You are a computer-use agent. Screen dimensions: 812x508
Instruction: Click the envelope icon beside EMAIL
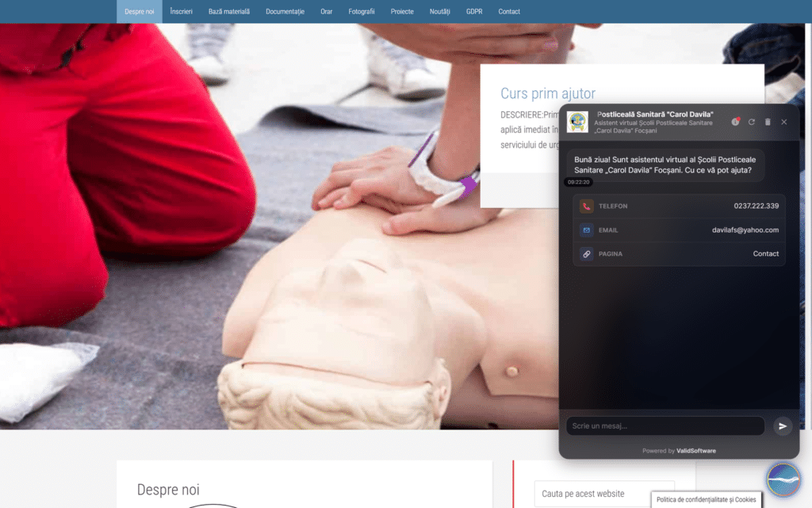(586, 230)
